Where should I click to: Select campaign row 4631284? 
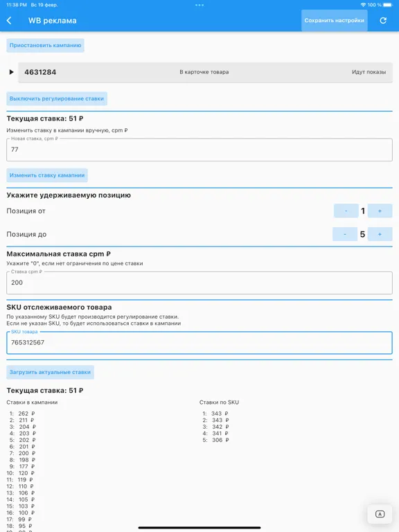pyautogui.click(x=205, y=72)
